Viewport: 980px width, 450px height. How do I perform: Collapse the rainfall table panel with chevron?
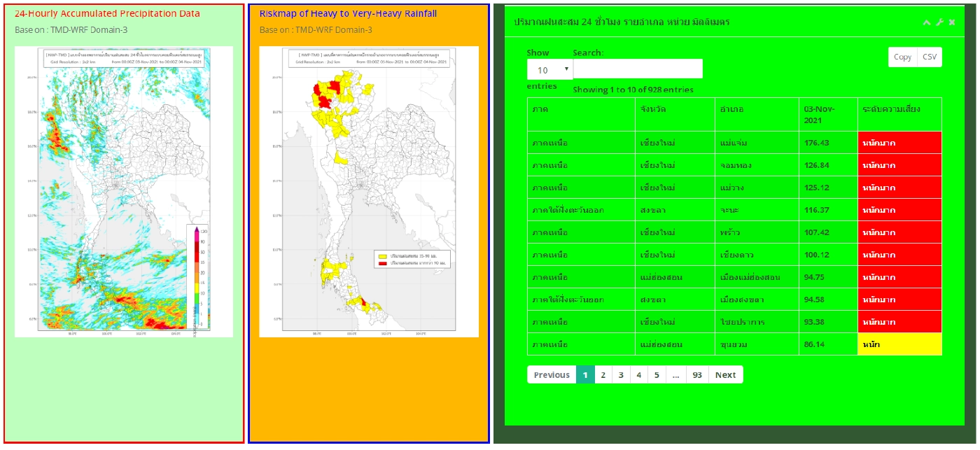(927, 22)
